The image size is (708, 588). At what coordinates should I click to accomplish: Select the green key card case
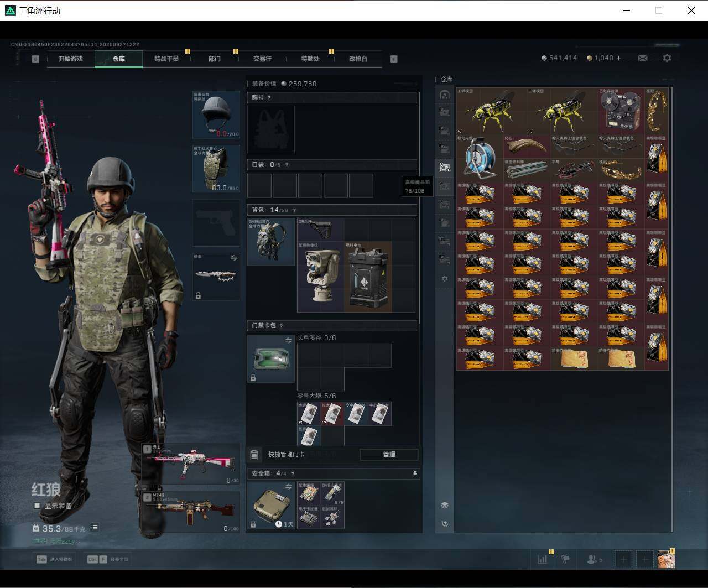pos(271,359)
